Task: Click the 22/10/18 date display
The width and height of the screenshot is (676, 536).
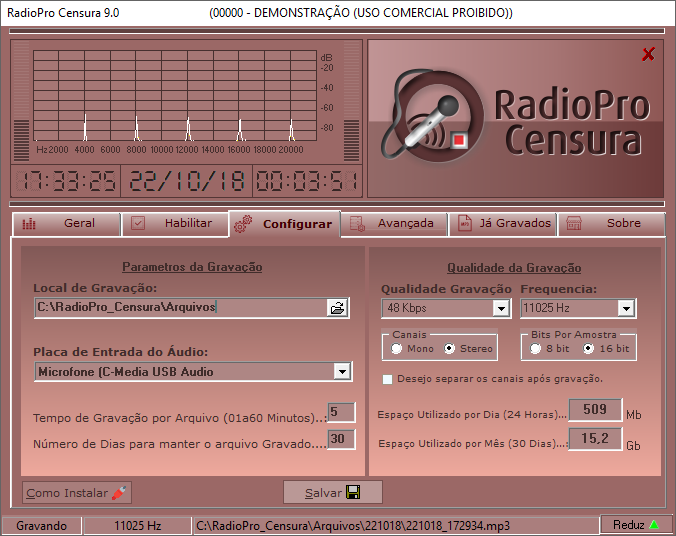Action: 187,181
